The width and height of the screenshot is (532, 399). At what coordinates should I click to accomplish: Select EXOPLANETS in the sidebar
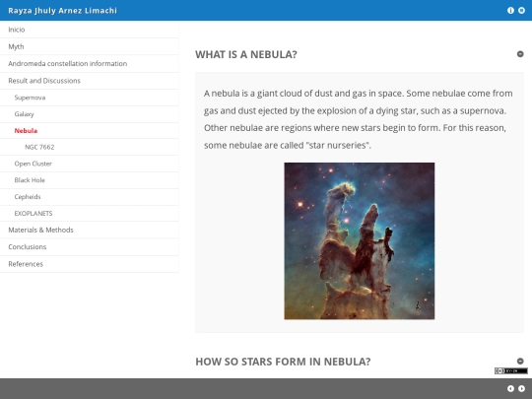[90, 214]
